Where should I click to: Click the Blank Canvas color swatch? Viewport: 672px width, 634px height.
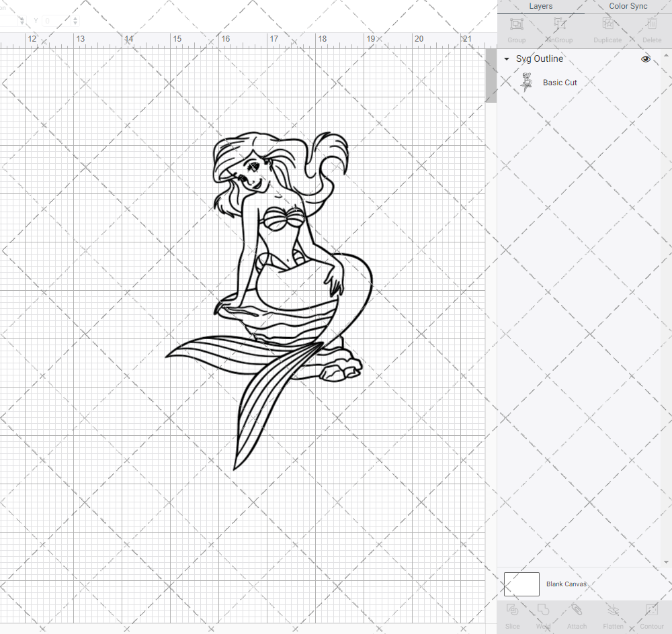[521, 584]
